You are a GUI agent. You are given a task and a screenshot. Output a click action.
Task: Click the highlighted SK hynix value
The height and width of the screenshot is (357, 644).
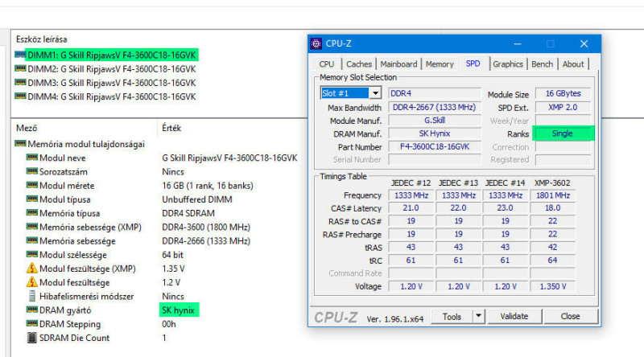[x=178, y=310]
